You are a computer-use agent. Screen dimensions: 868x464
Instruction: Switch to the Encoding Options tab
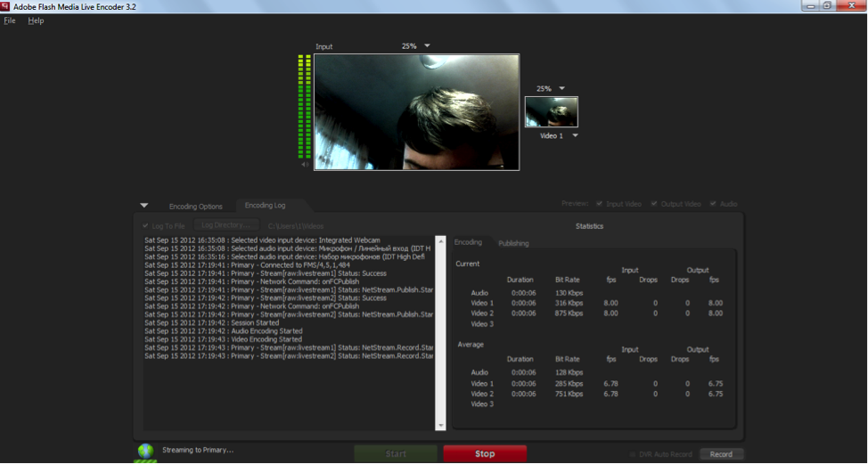(196, 207)
